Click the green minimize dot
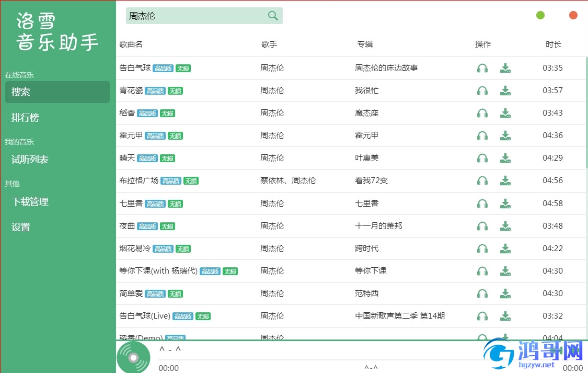The height and width of the screenshot is (373, 588). (x=540, y=15)
